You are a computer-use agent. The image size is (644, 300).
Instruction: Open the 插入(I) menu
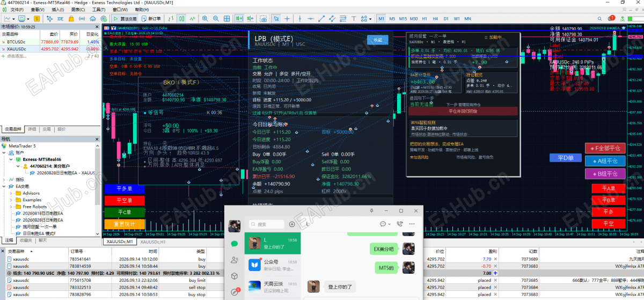point(58,10)
